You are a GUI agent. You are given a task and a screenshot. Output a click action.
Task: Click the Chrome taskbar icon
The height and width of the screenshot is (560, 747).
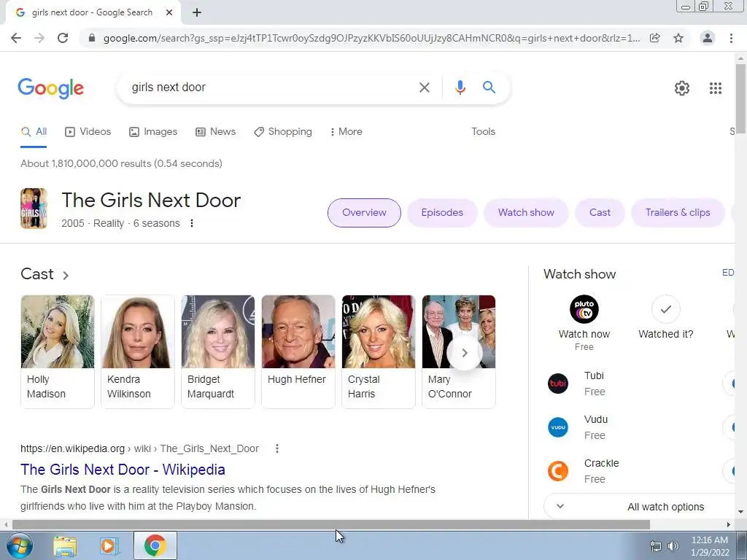[155, 545]
